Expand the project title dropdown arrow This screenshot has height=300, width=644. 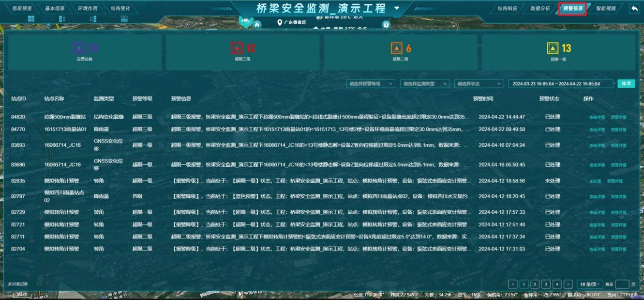coord(397,8)
